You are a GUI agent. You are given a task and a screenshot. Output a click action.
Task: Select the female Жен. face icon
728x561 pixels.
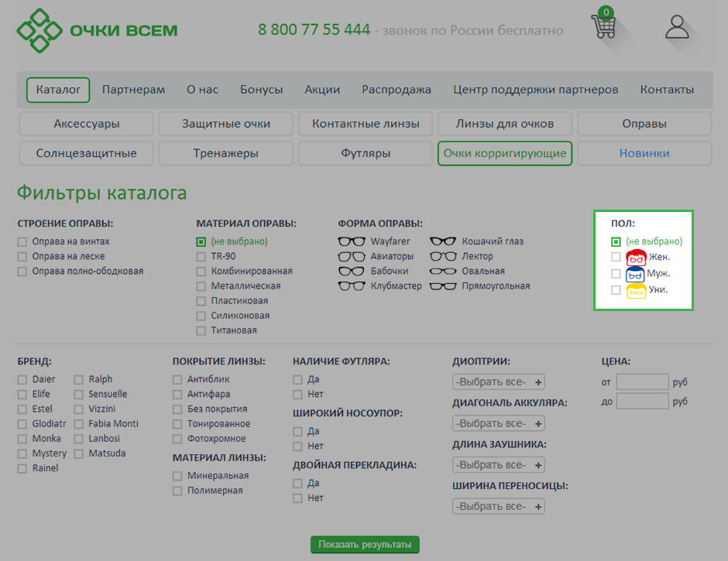click(636, 258)
